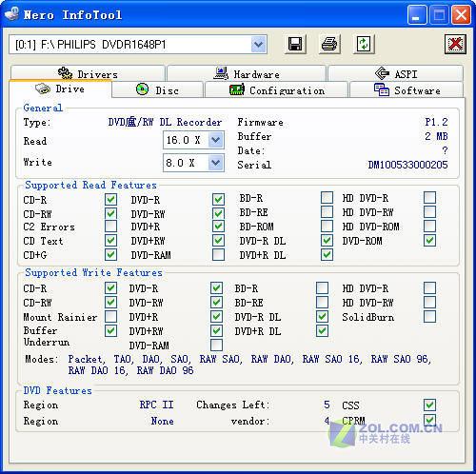Open the Disc tab
476x474 pixels.
(158, 90)
